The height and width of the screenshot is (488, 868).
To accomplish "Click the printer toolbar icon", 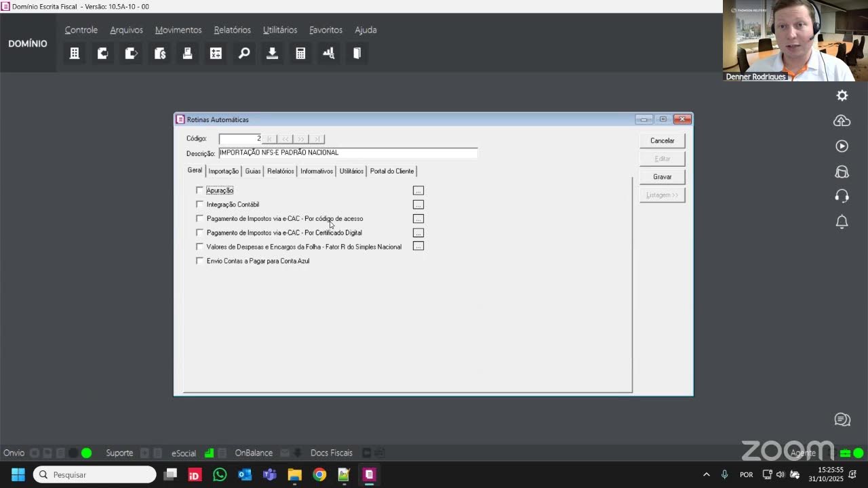I will 187,53.
